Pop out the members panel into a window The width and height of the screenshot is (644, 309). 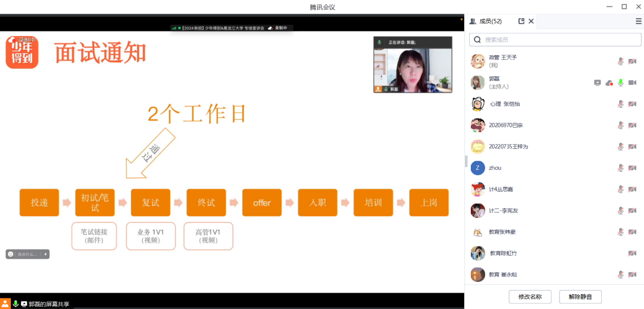pyautogui.click(x=521, y=21)
